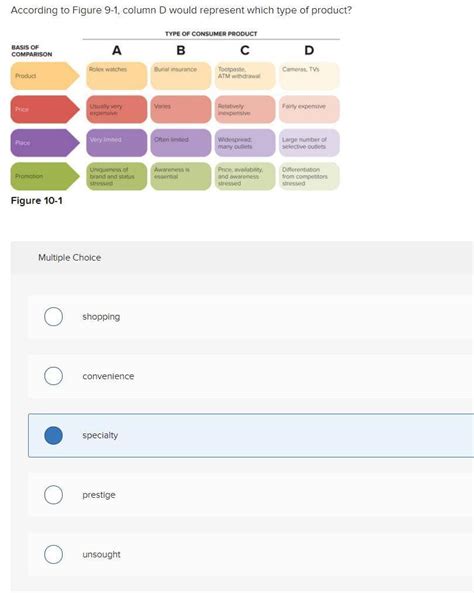The height and width of the screenshot is (593, 474).
Task: Click the green Promotion arrow label
Action: [x=45, y=176]
